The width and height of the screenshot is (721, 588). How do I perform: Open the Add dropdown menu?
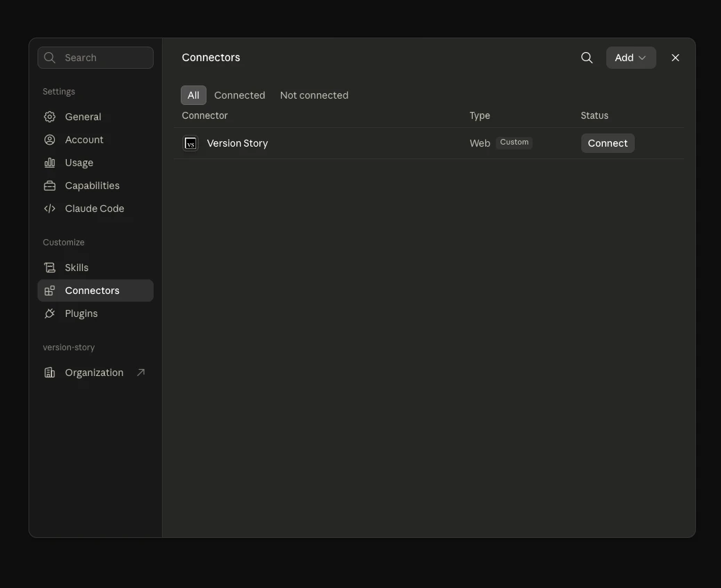631,58
